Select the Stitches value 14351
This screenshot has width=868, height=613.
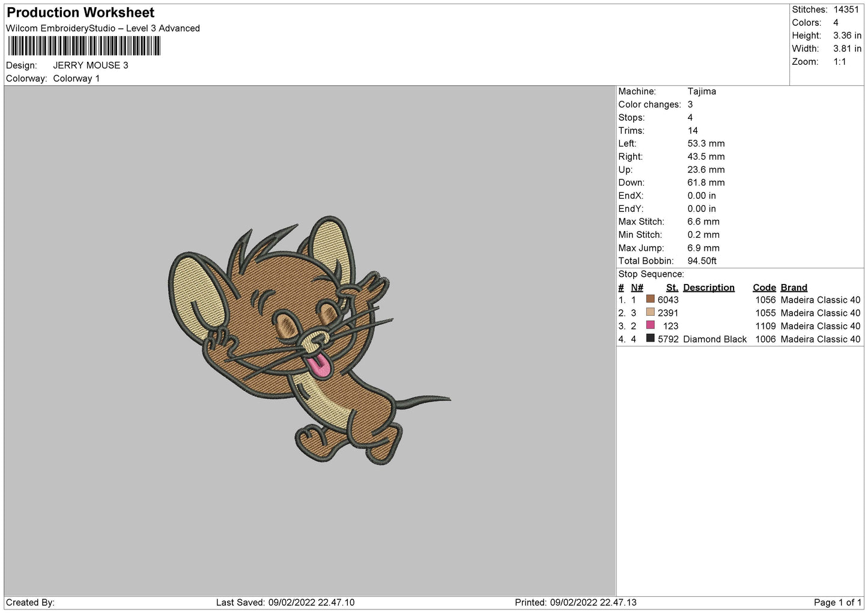846,10
